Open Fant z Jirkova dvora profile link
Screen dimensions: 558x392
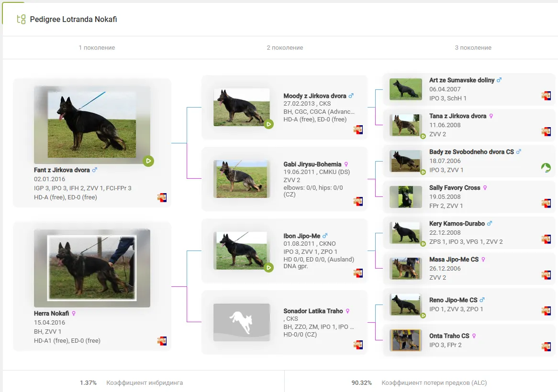coord(62,170)
